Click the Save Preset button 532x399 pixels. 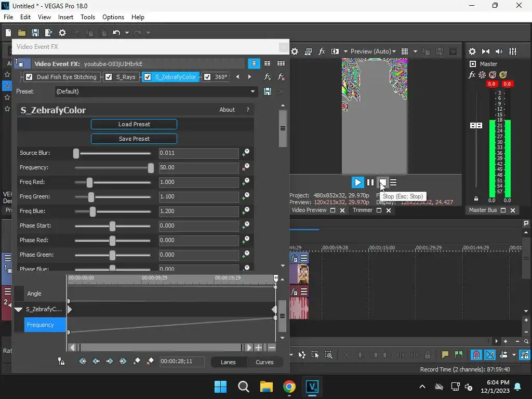134,139
